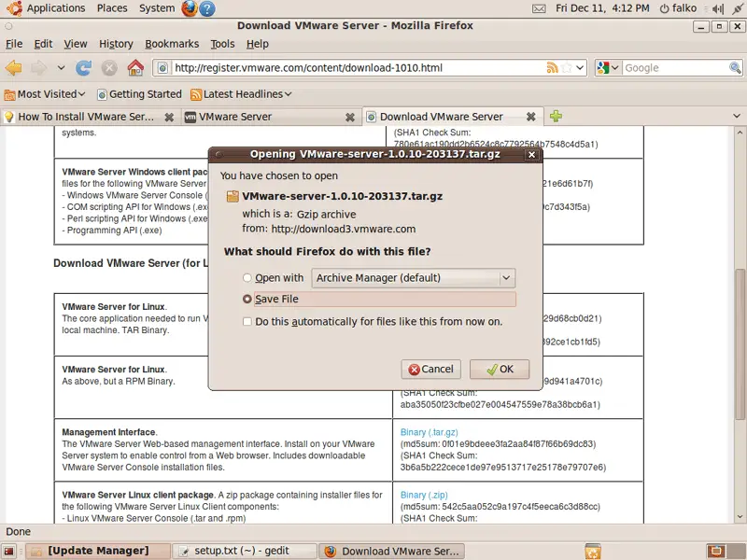Click the search magnifier icon
Viewport: 747px width, 560px height.
point(735,67)
